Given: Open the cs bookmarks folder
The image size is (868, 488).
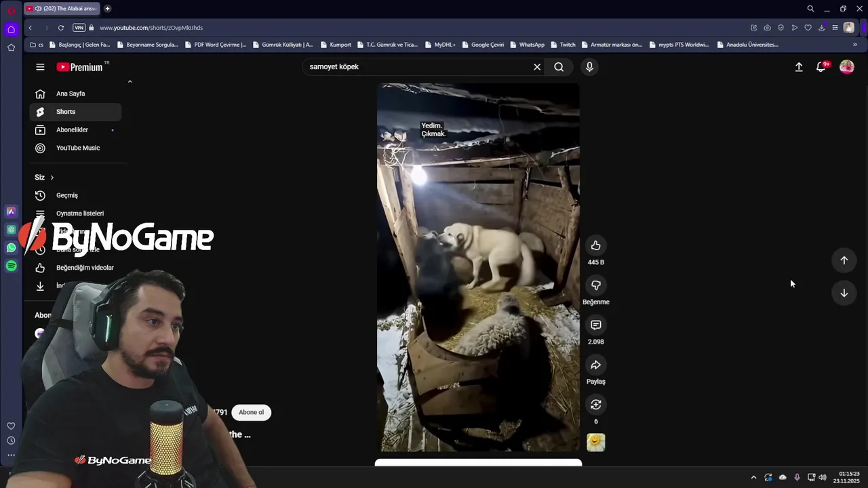Looking at the screenshot, I should [x=37, y=45].
